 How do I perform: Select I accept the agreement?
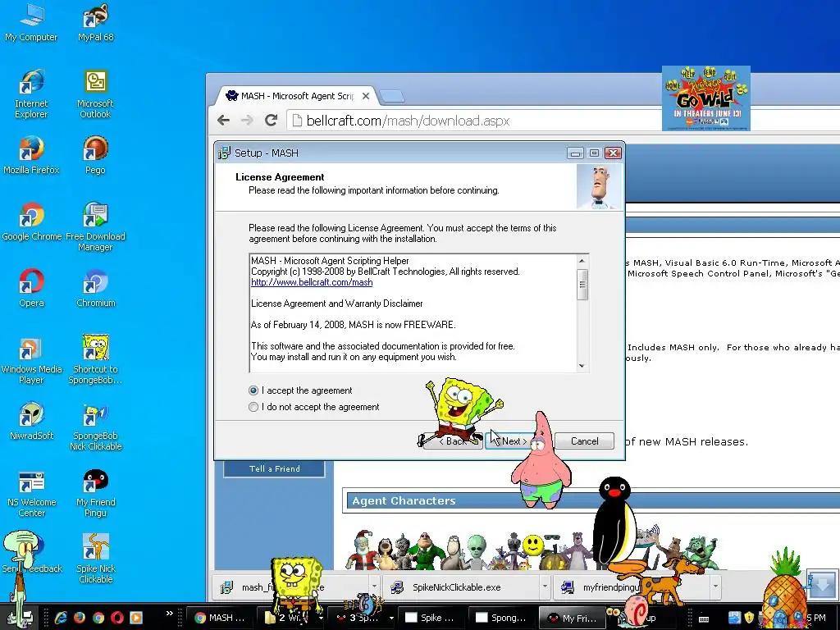[x=300, y=390]
